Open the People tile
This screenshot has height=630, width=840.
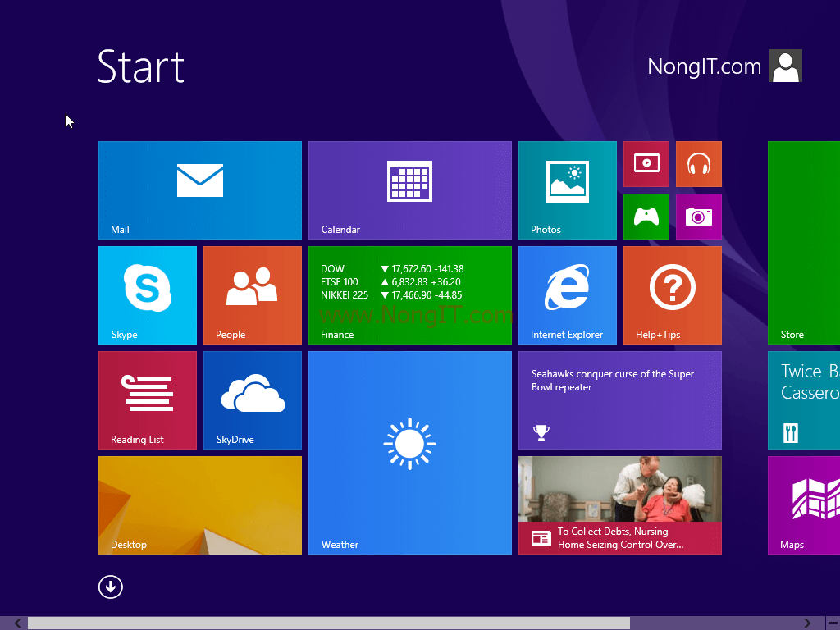253,295
